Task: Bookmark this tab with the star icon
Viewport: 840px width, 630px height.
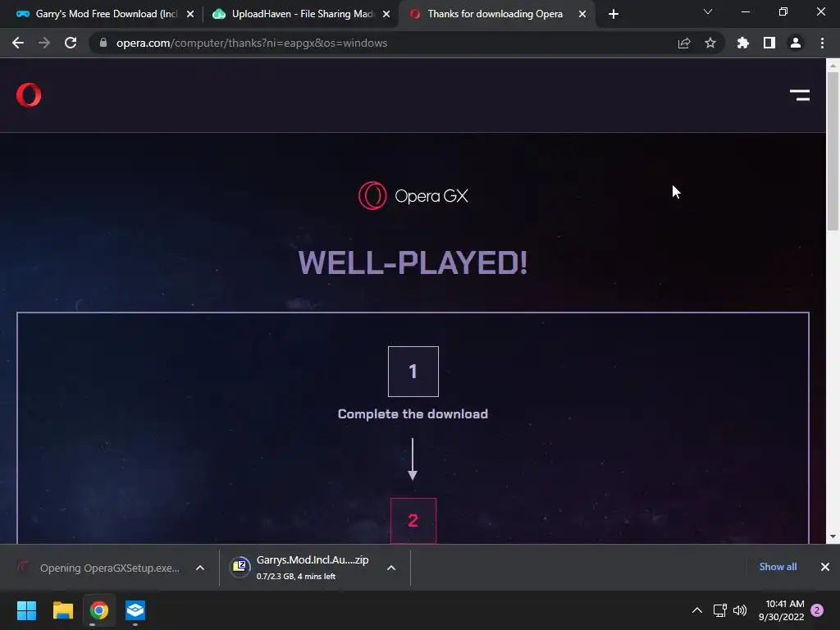Action: pyautogui.click(x=710, y=43)
